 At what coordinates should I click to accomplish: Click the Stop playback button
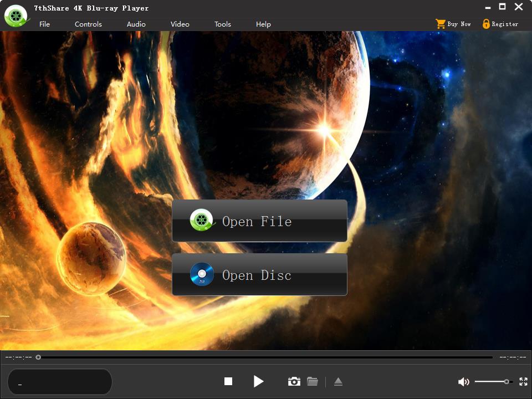(228, 381)
